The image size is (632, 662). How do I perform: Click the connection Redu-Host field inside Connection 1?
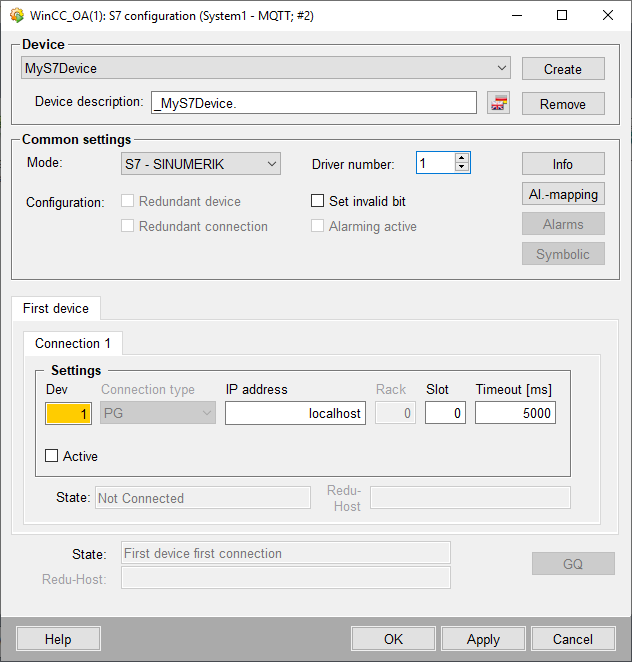coord(470,497)
